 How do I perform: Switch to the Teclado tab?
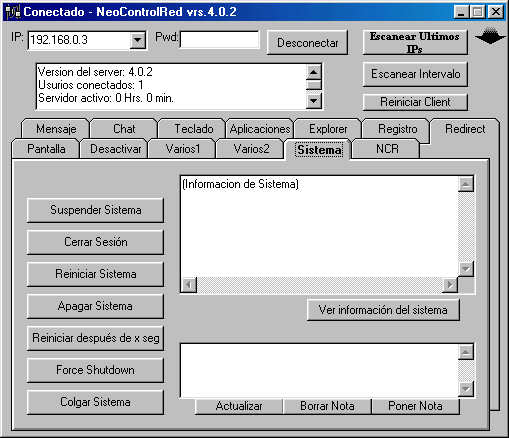tap(194, 129)
